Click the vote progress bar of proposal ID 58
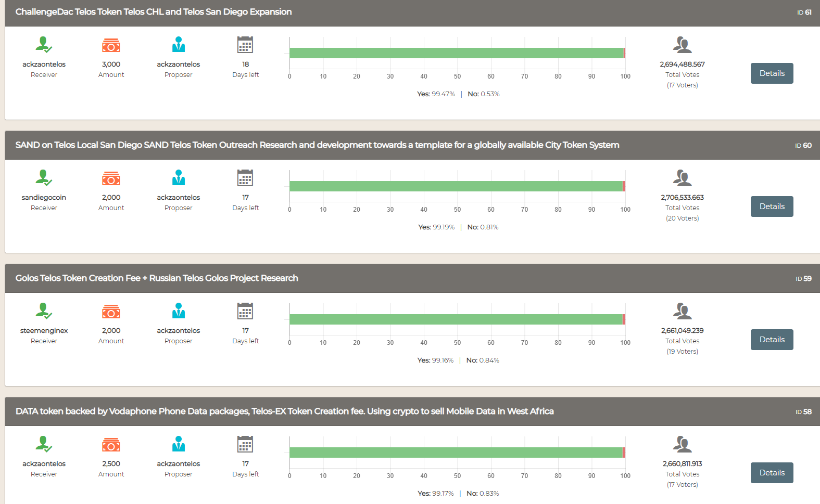The width and height of the screenshot is (820, 504). (457, 453)
